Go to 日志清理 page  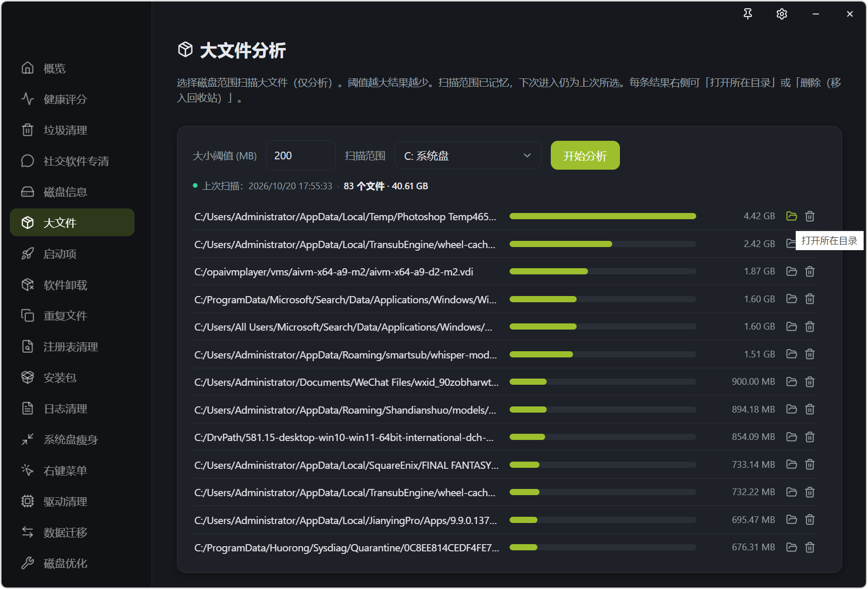coord(72,408)
